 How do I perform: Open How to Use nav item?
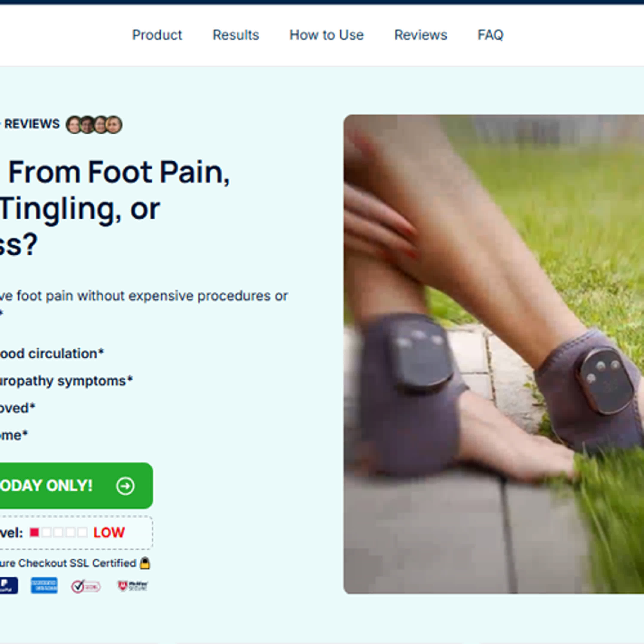tap(326, 35)
